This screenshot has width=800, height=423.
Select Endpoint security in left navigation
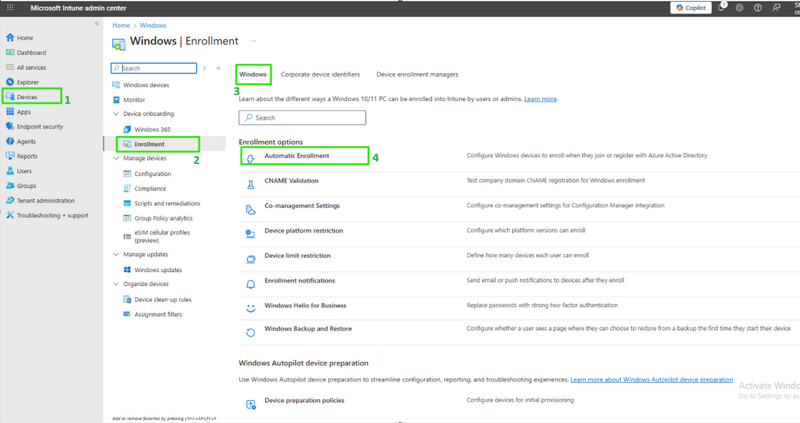[39, 127]
